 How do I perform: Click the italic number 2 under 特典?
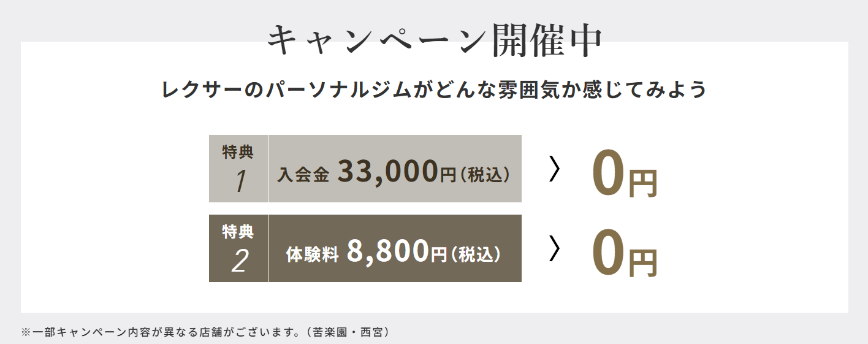pyautogui.click(x=239, y=261)
